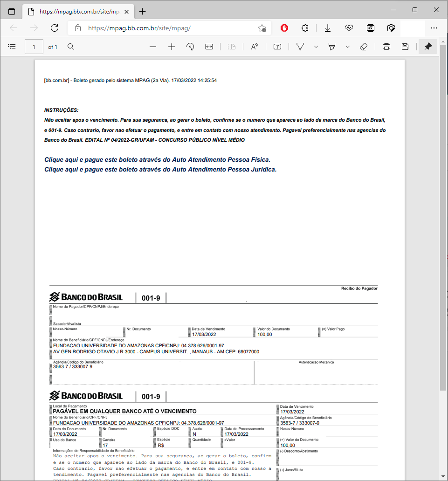Select the Erase tool
This screenshot has width=448, height=481.
[x=364, y=47]
